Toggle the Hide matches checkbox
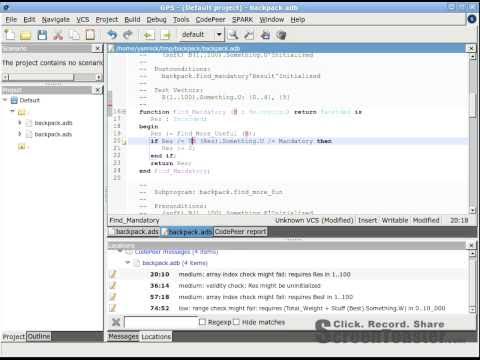 click(x=236, y=322)
